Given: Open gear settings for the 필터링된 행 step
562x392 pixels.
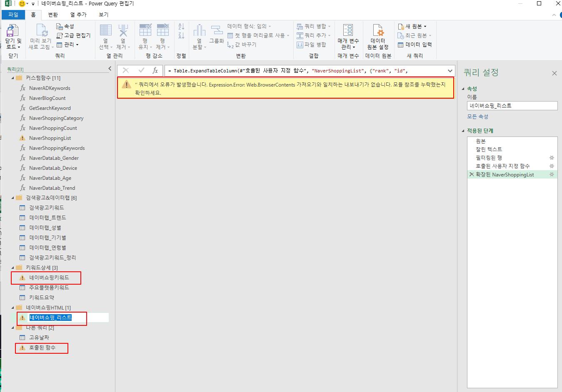Looking at the screenshot, I should point(552,158).
